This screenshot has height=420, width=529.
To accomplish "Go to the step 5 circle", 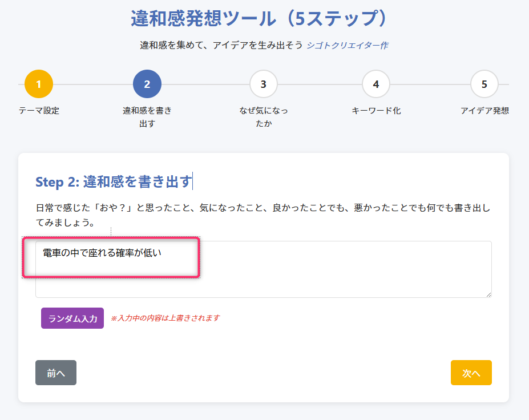I will coord(484,84).
